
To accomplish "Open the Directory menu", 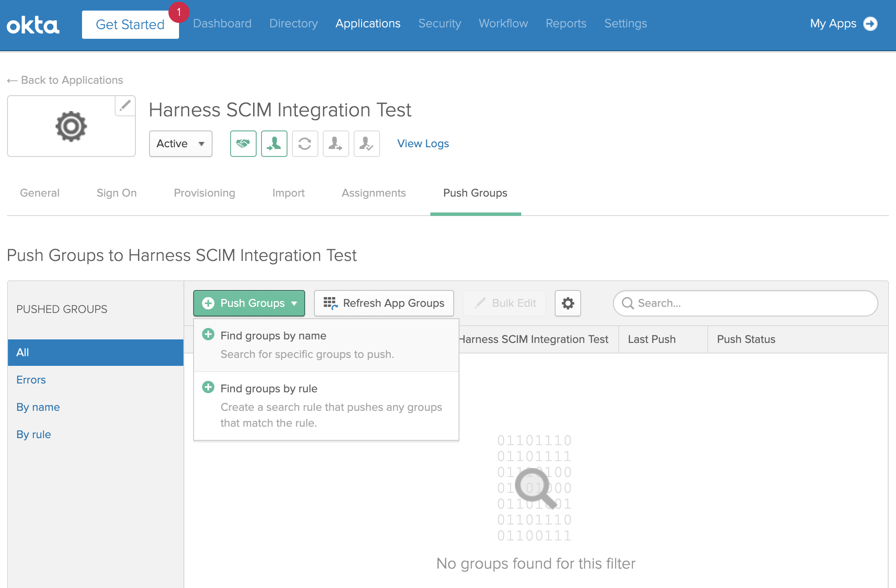I will 294,23.
